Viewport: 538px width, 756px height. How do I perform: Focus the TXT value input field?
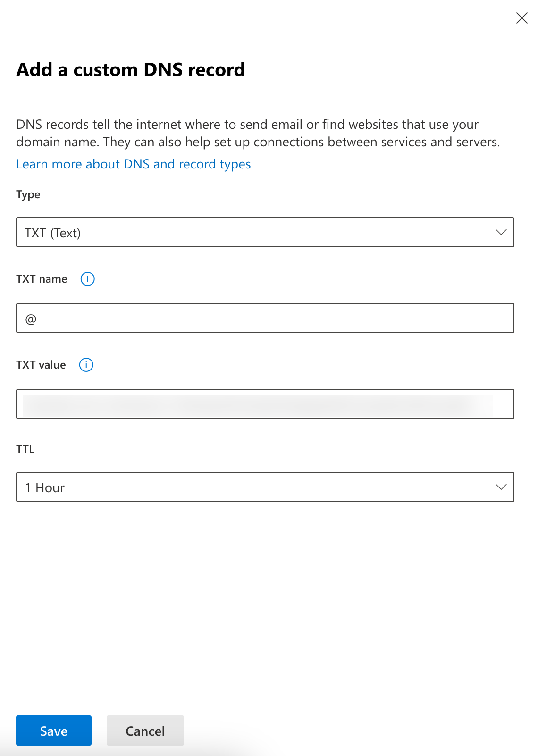pos(265,404)
